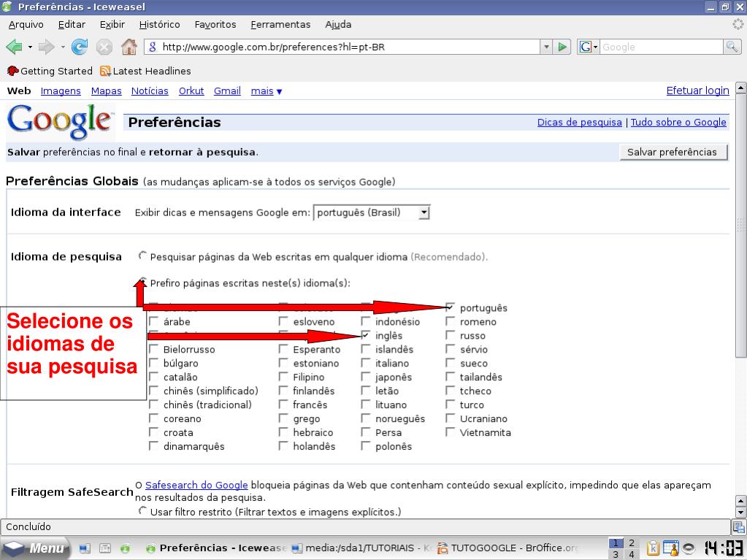Check the italiano checkbox
The image size is (747, 560).
(365, 362)
